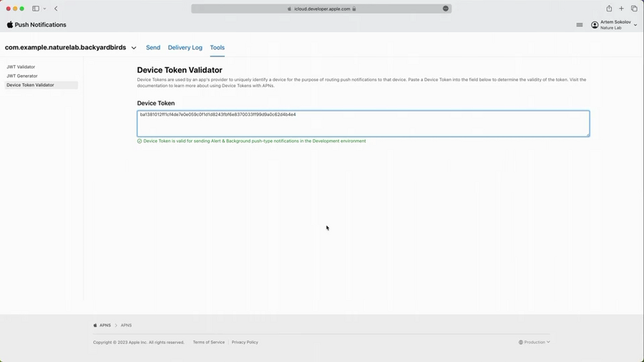Click the Apple APNS breadcrumb in footer
This screenshot has width=644, height=362.
102,325
